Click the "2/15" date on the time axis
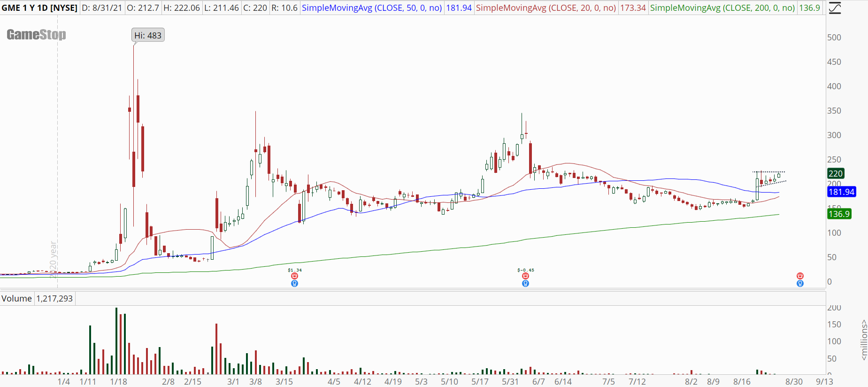This screenshot has width=868, height=387. (192, 382)
